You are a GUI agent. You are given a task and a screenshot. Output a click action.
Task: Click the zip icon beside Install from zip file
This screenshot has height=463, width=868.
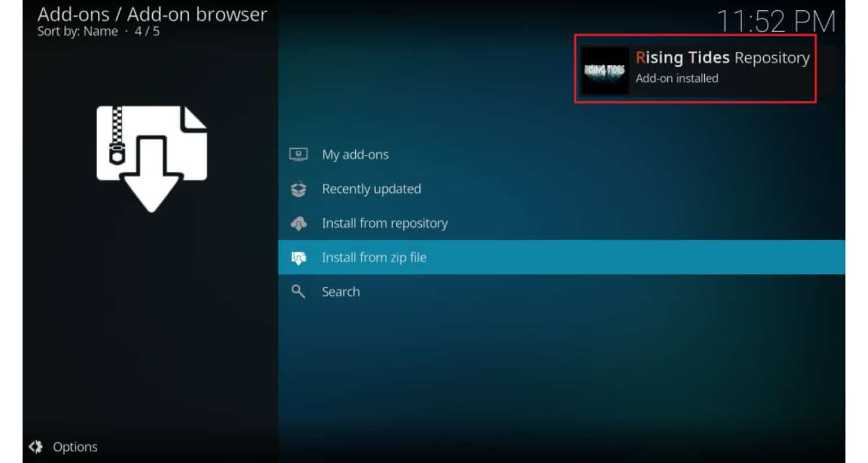coord(298,258)
